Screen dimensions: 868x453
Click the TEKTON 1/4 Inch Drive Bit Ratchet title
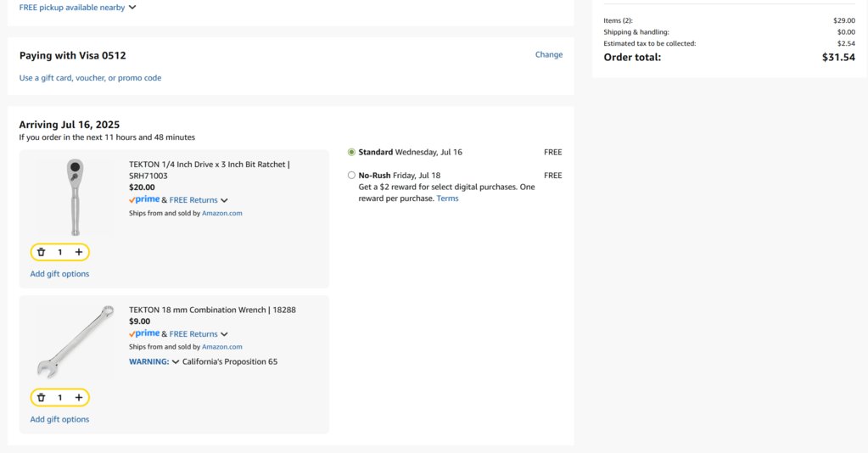210,170
